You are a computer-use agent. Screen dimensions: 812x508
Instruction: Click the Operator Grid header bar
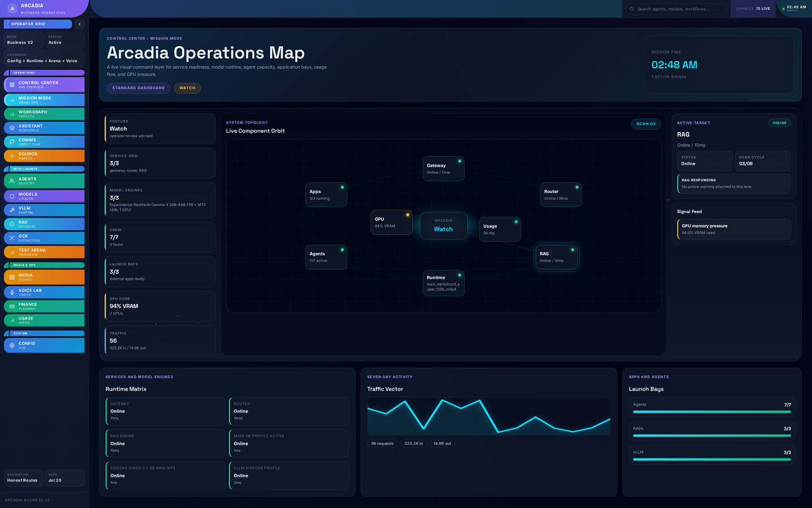tap(38, 24)
